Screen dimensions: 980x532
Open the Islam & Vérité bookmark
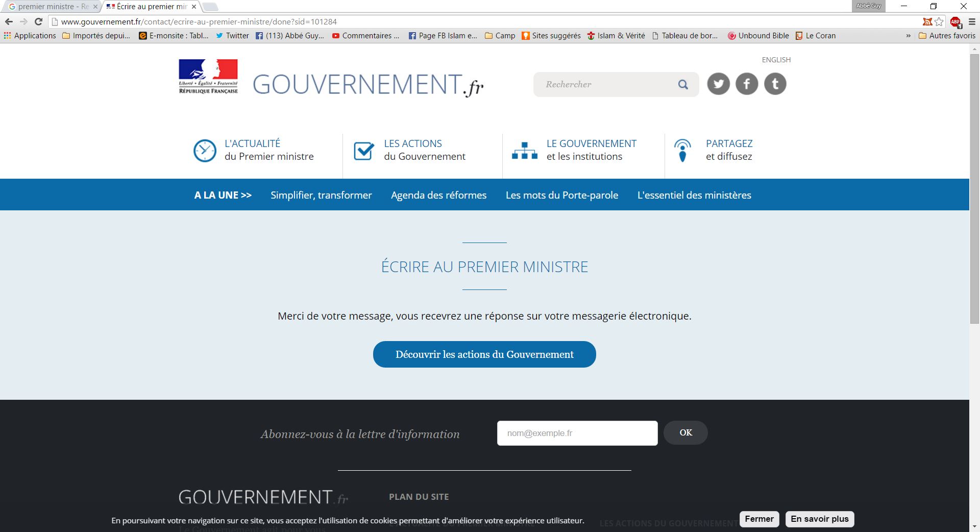click(616, 36)
